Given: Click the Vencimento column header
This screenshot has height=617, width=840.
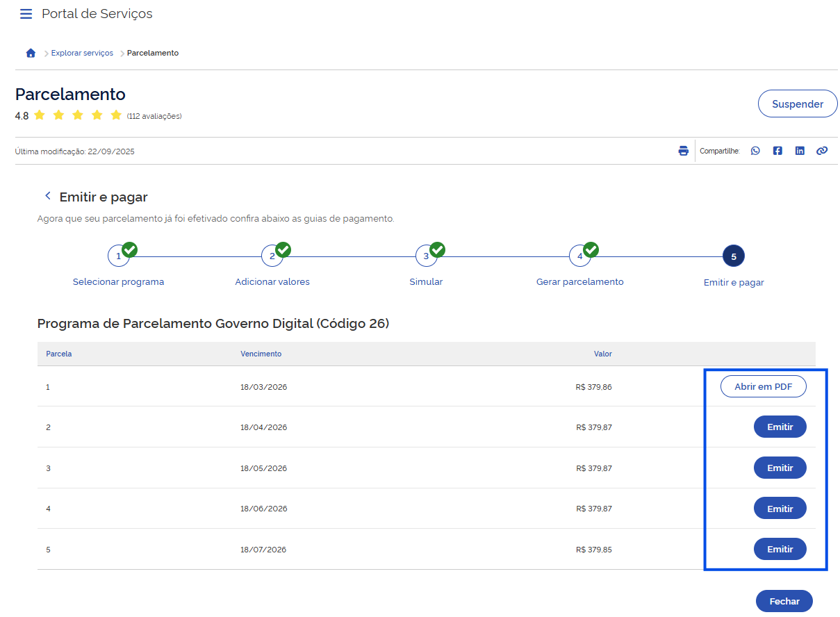Looking at the screenshot, I should point(261,354).
